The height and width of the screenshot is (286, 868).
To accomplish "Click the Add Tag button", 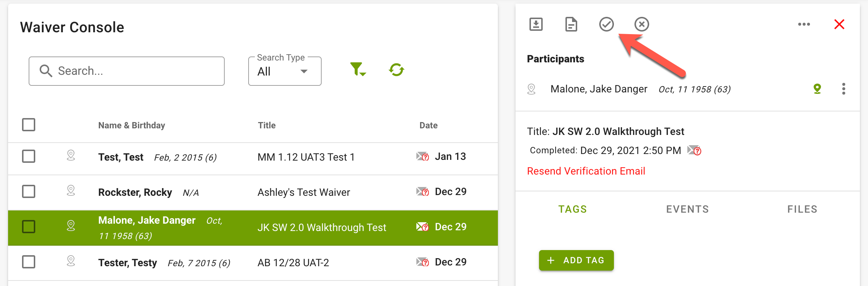I will click(576, 260).
